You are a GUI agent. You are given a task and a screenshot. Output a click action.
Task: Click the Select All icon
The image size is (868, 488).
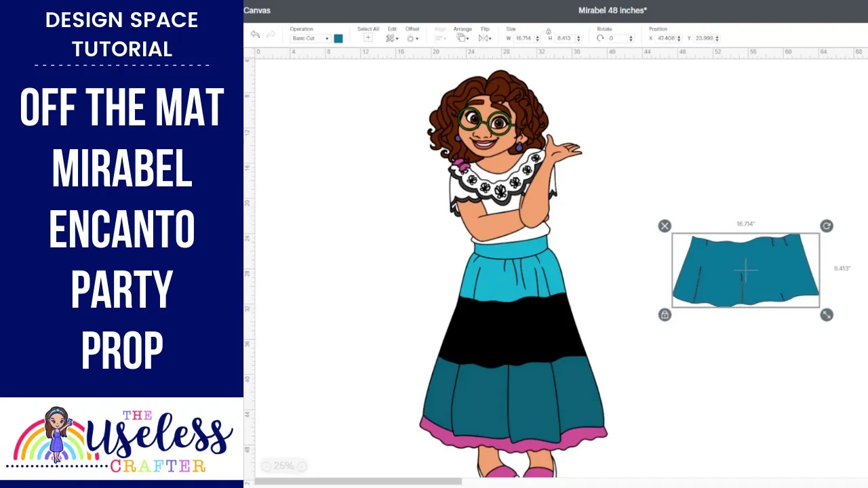click(x=368, y=38)
